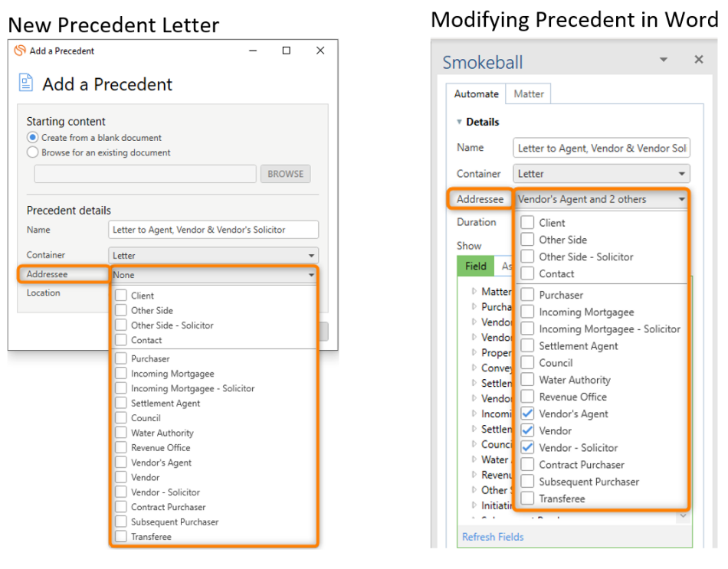Tick Other Side - Solicitor in Smokeball addressee list

(x=527, y=257)
